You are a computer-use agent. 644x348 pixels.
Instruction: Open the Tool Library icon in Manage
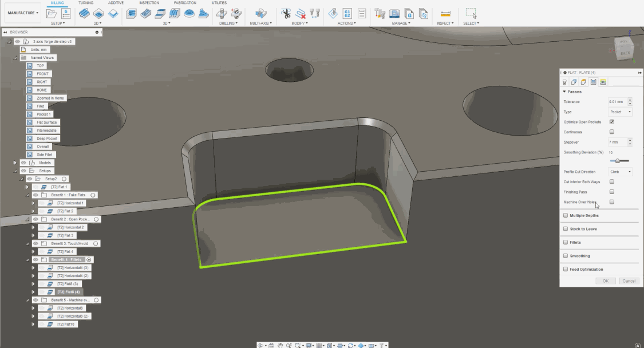380,13
